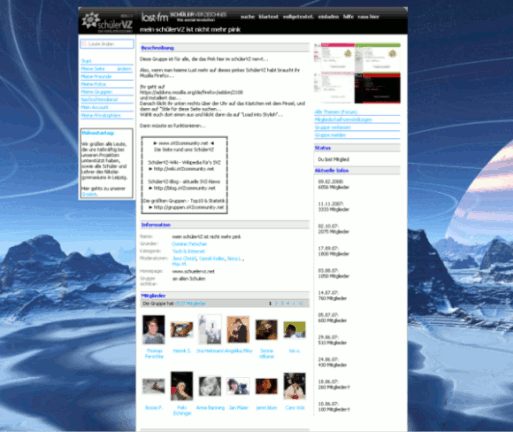Click the www.schuelervz.net homepage text
This screenshot has width=513, height=432.
(x=193, y=271)
